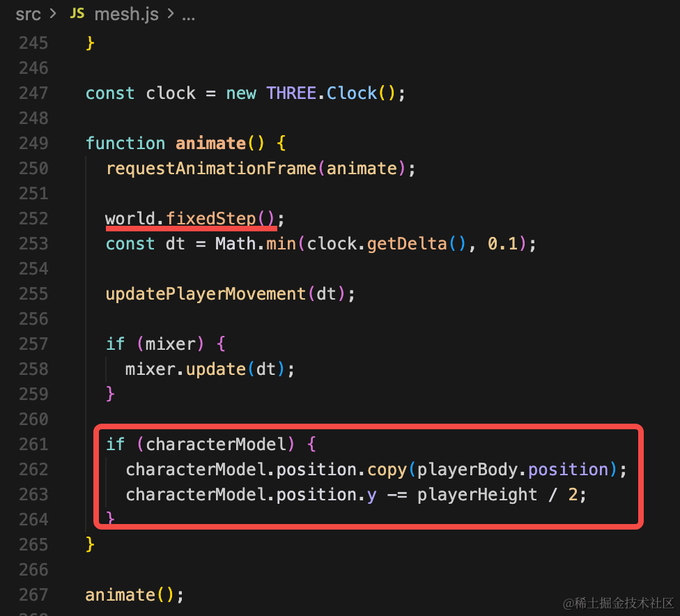Viewport: 680px width, 616px height.
Task: Click the src breadcrumb segment
Action: click(x=28, y=15)
